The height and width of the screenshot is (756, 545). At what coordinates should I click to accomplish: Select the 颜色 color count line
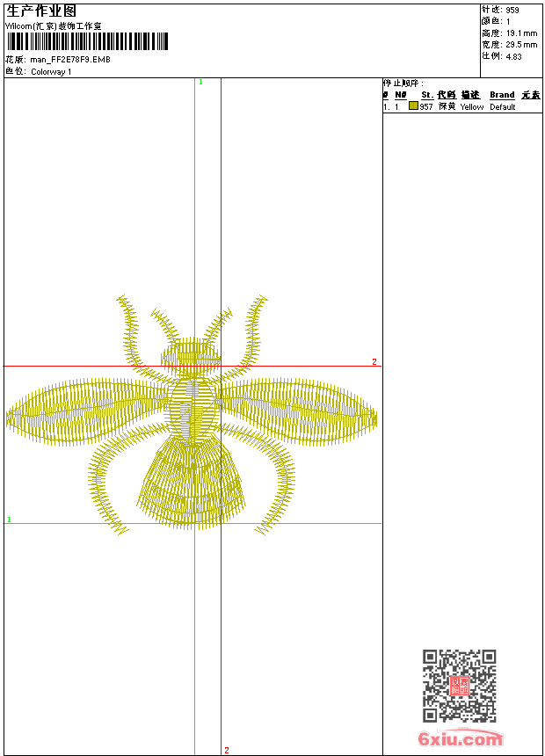pos(495,21)
